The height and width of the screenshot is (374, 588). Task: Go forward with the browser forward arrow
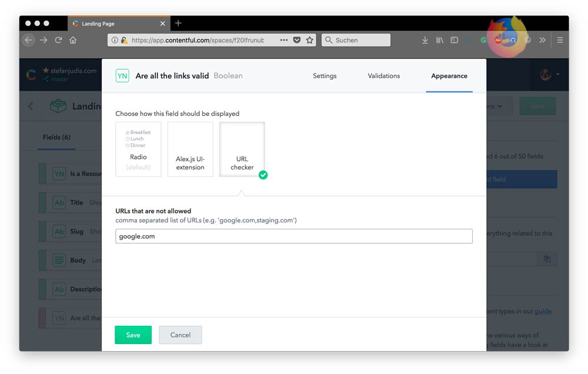click(x=44, y=40)
